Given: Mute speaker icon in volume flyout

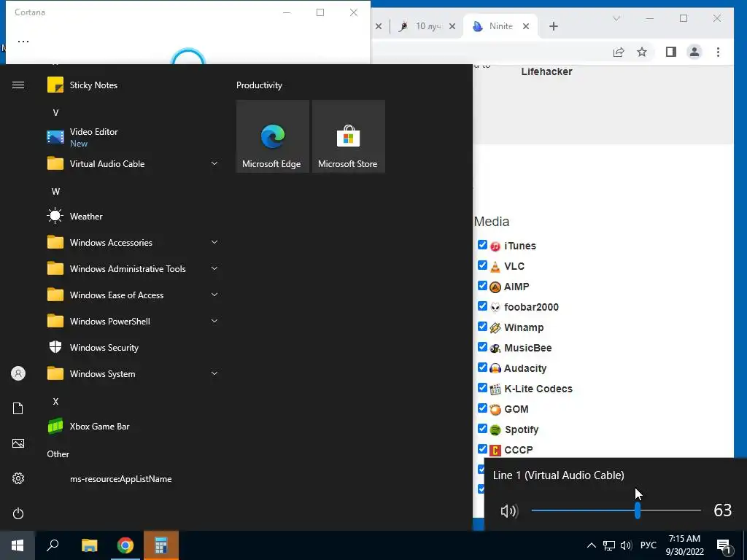Looking at the screenshot, I should pos(508,511).
